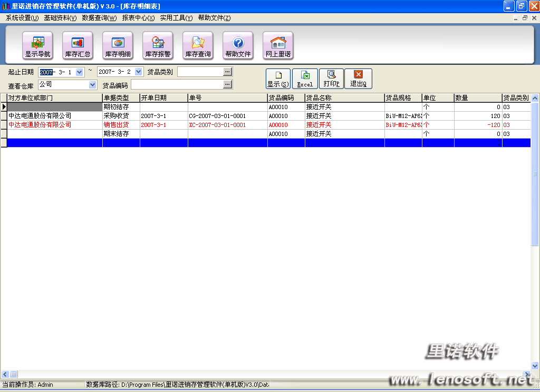Expand the start date dropdown
The width and height of the screenshot is (540, 392).
80,72
